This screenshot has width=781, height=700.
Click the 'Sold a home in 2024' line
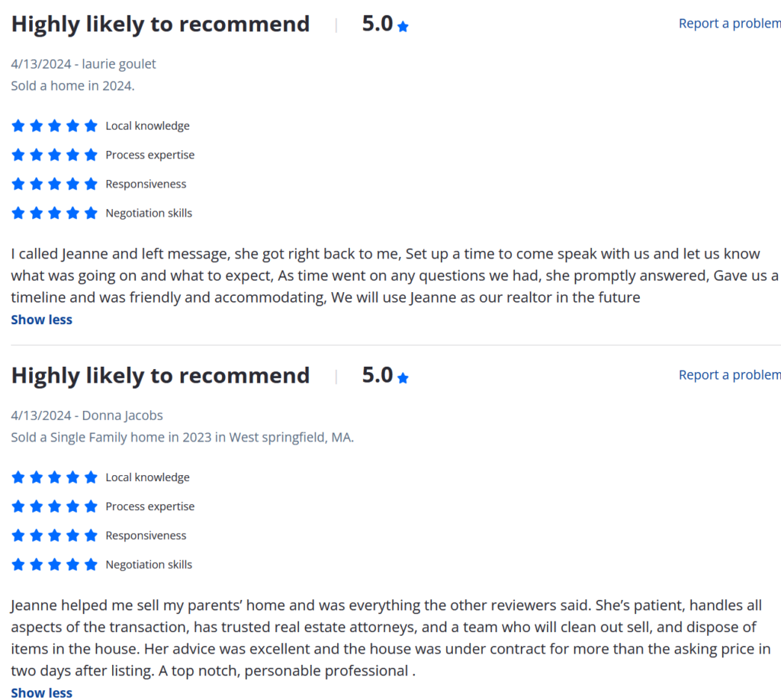click(x=72, y=85)
